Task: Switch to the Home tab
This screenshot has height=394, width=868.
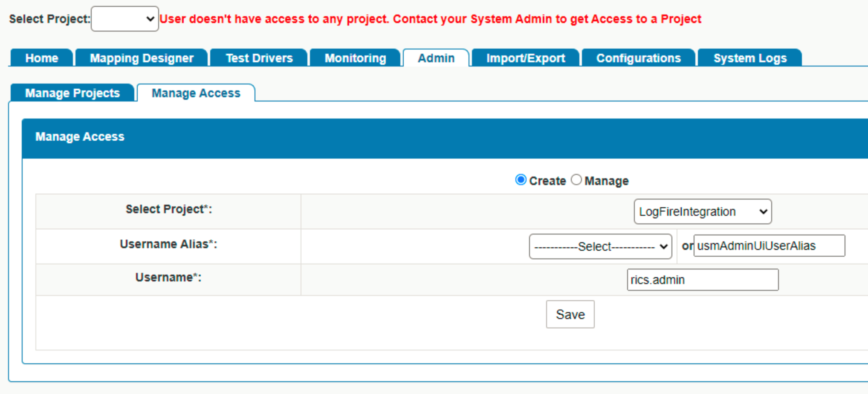Action: coord(41,58)
